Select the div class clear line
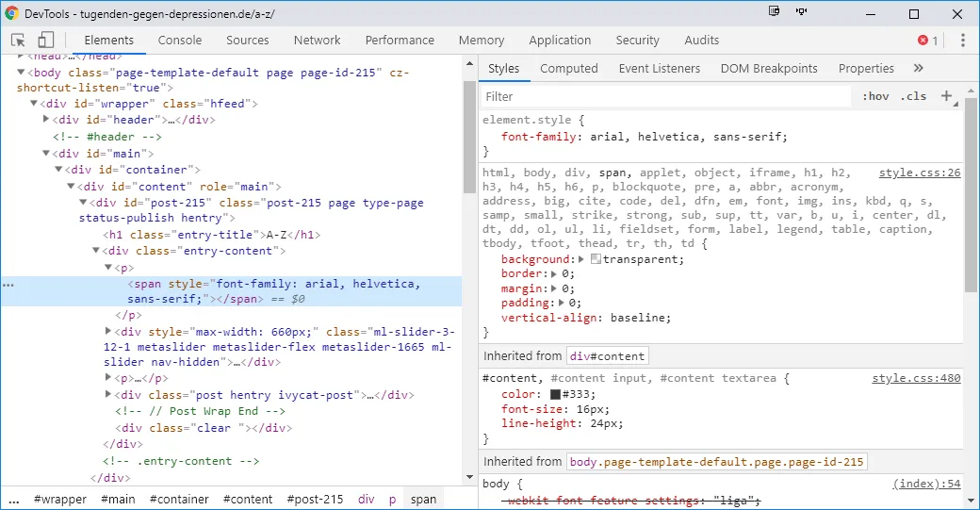Image resolution: width=980 pixels, height=510 pixels. pyautogui.click(x=204, y=428)
